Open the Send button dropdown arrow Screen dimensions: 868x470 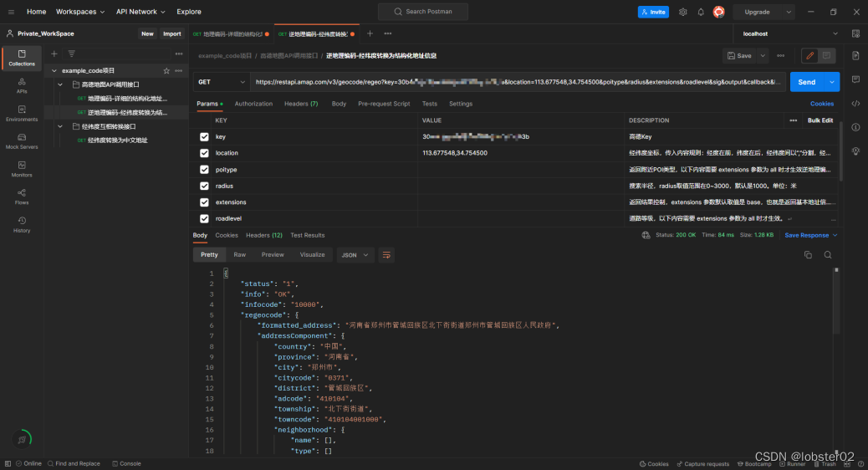pyautogui.click(x=831, y=82)
